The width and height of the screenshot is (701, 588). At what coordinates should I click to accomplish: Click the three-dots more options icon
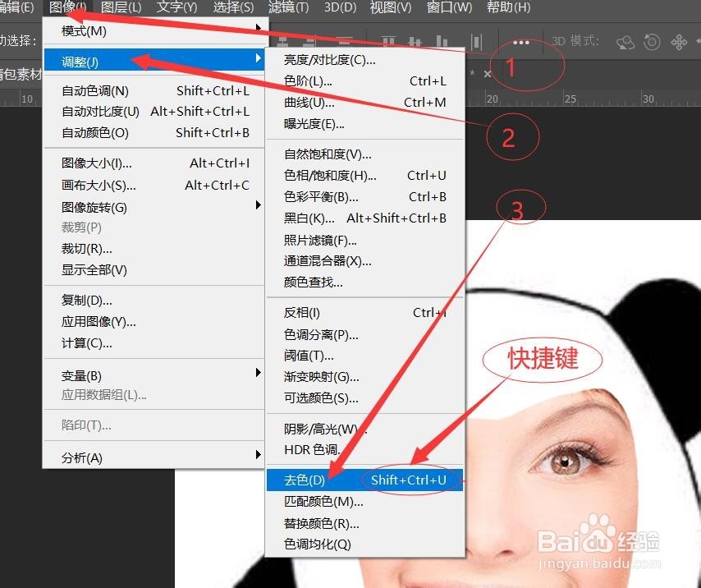click(521, 43)
